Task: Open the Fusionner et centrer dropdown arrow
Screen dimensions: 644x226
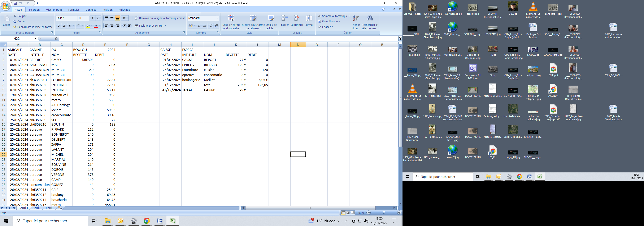Action: (165, 26)
